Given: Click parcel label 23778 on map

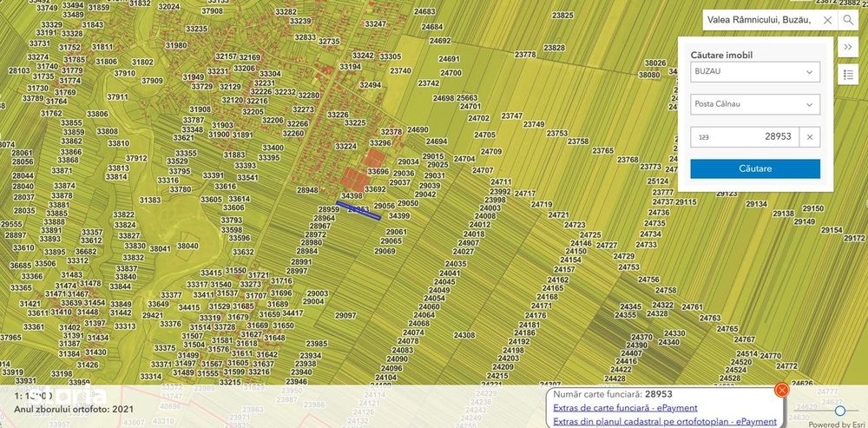Looking at the screenshot, I should pos(525,55).
